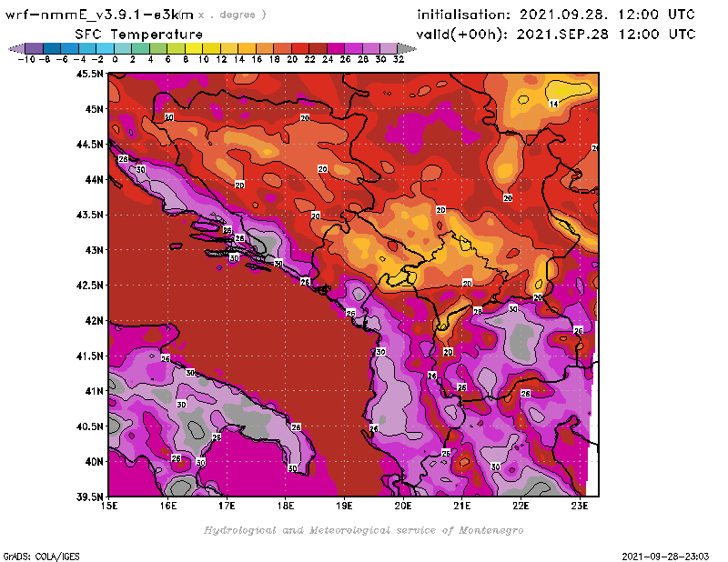Click the 21E longitude axis label
Viewport: 728px width, 562px height.
coord(462,506)
